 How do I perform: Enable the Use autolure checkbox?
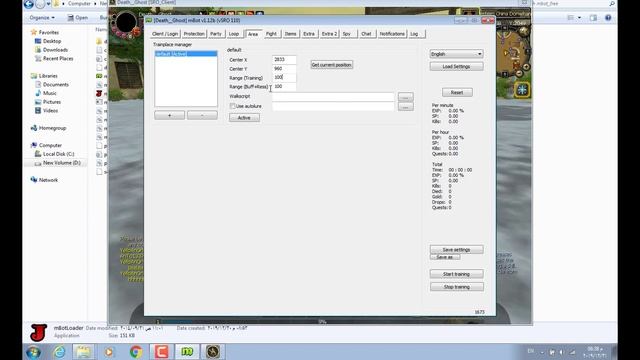point(233,106)
